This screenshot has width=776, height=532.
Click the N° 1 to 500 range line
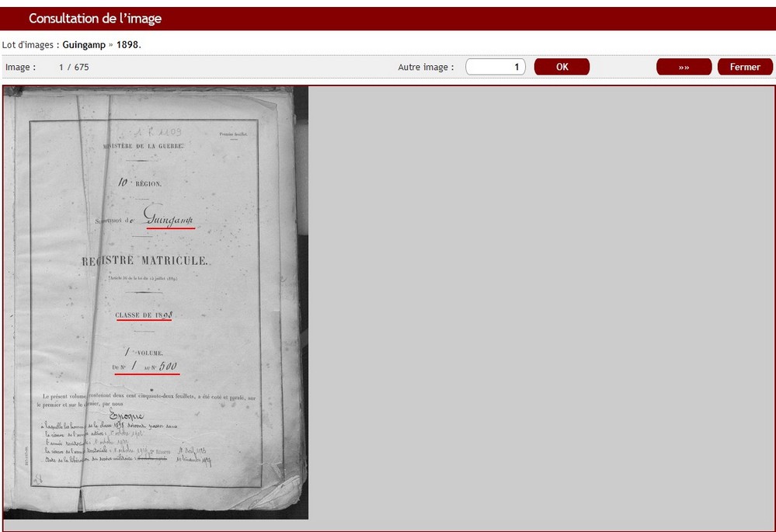147,367
